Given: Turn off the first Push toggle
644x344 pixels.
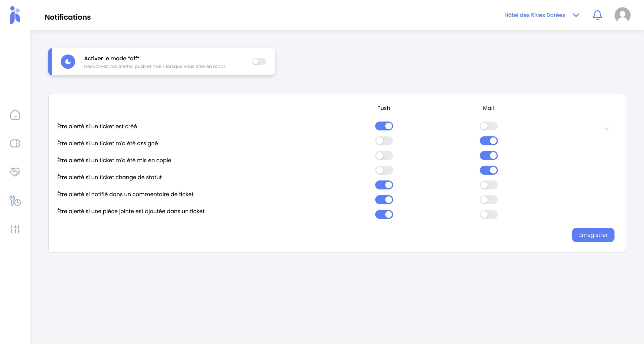Looking at the screenshot, I should 384,126.
